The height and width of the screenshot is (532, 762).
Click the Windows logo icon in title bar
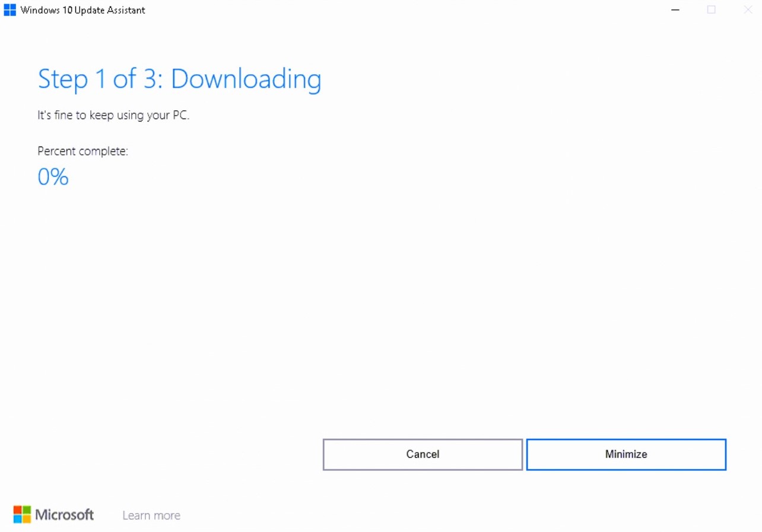[x=9, y=10]
